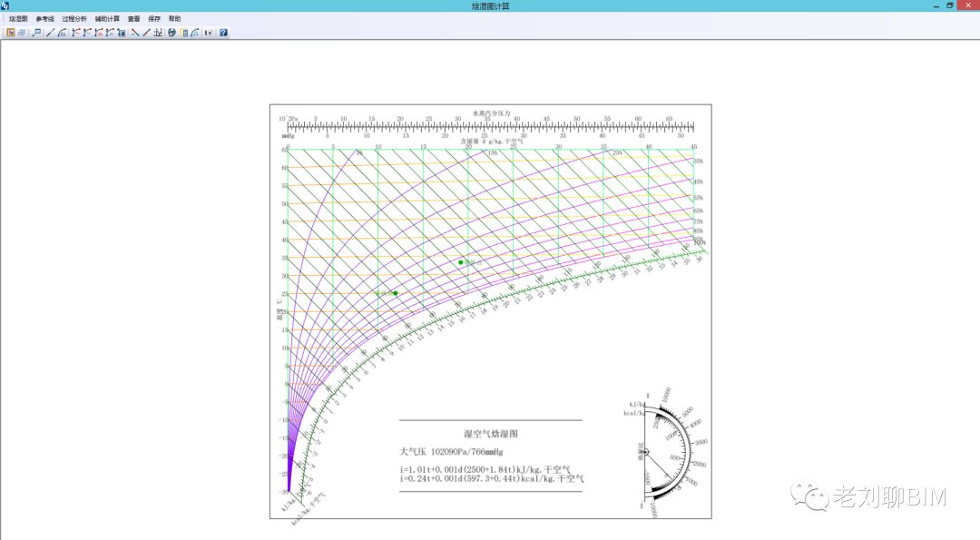The height and width of the screenshot is (540, 980).
Task: Click the process icon just left of the calculator-like icon
Action: 110,33
